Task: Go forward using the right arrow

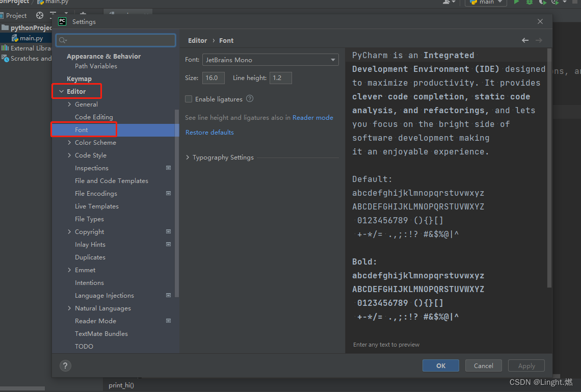Action: 539,40
